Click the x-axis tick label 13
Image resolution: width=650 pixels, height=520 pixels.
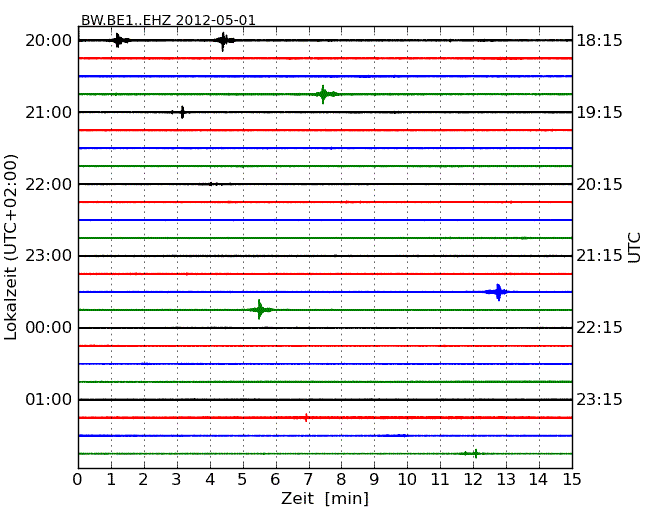pos(506,480)
